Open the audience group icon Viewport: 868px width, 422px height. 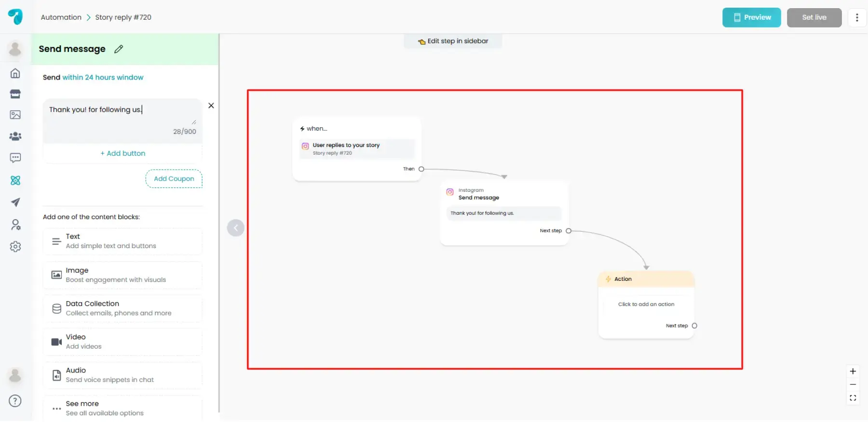tap(15, 136)
